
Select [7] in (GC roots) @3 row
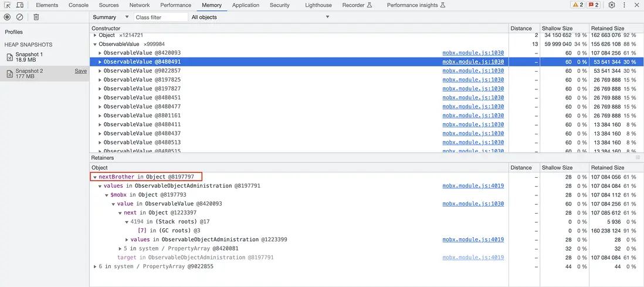(367, 231)
